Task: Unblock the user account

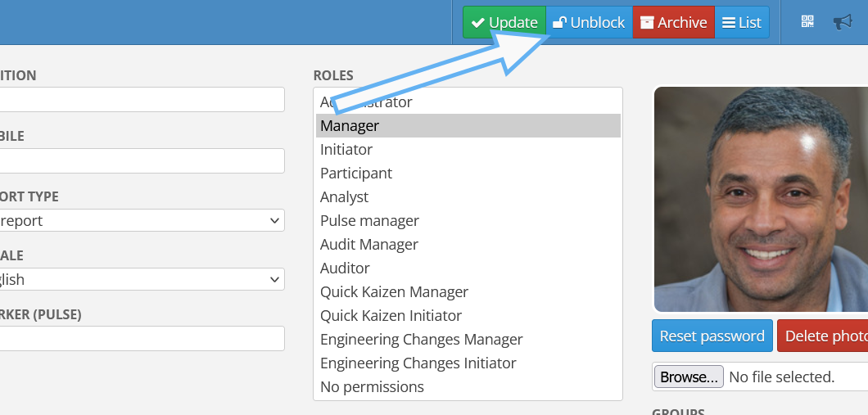Action: (590, 22)
